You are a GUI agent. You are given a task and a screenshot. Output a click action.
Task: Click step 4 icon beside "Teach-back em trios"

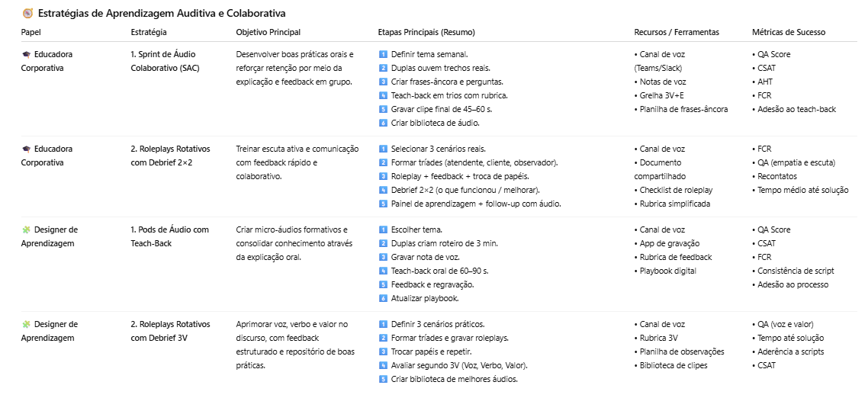[383, 96]
